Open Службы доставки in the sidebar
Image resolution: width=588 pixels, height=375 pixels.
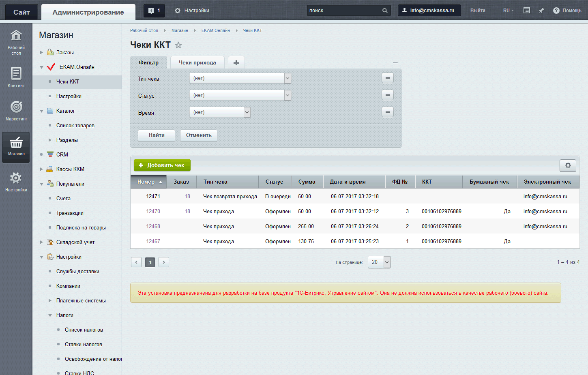pos(78,271)
